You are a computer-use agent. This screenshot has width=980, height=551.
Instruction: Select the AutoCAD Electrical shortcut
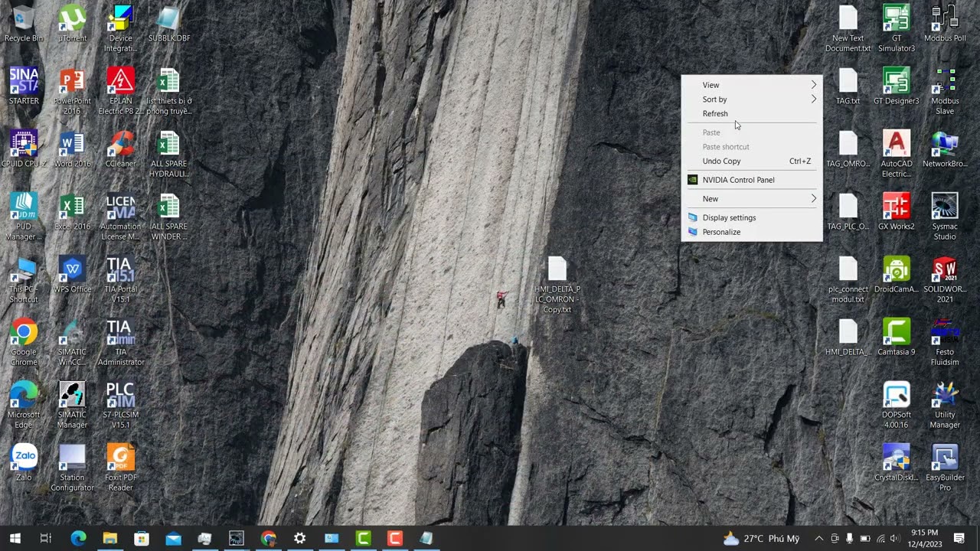click(x=897, y=155)
